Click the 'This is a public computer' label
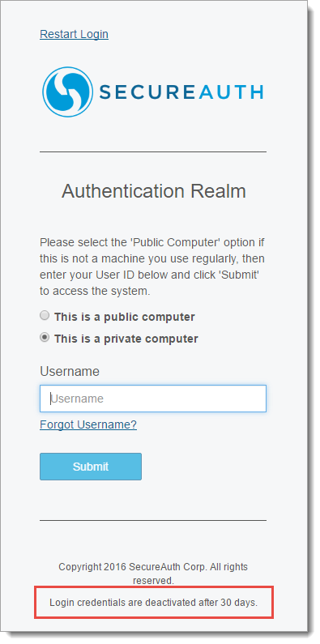320x644 pixels. [125, 317]
